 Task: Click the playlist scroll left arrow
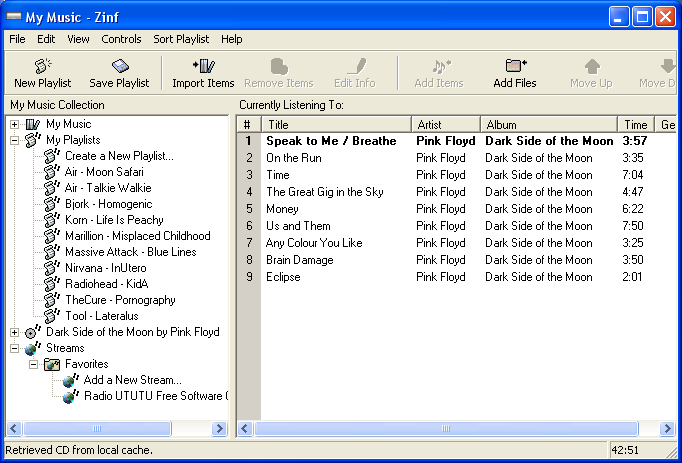coord(245,429)
